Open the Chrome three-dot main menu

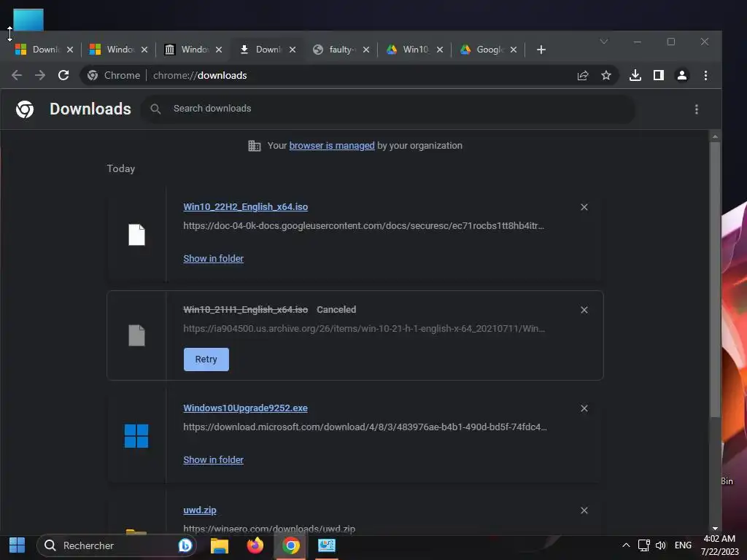point(705,75)
